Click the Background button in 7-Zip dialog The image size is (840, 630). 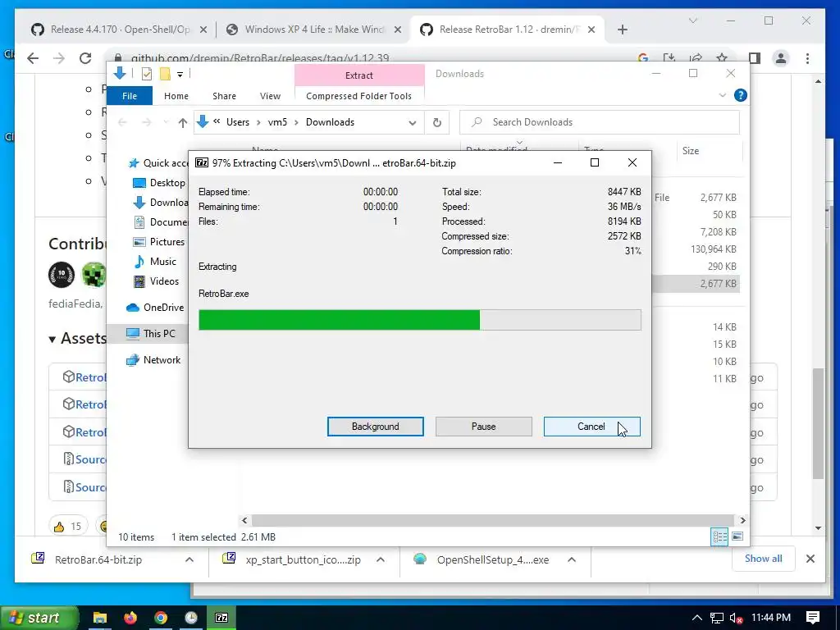[x=375, y=427]
